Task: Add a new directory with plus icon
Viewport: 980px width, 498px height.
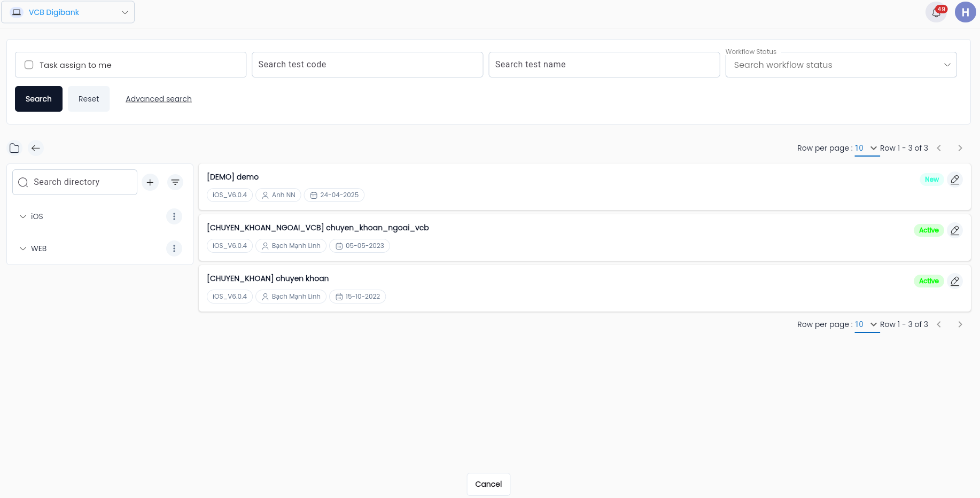Action: (150, 182)
